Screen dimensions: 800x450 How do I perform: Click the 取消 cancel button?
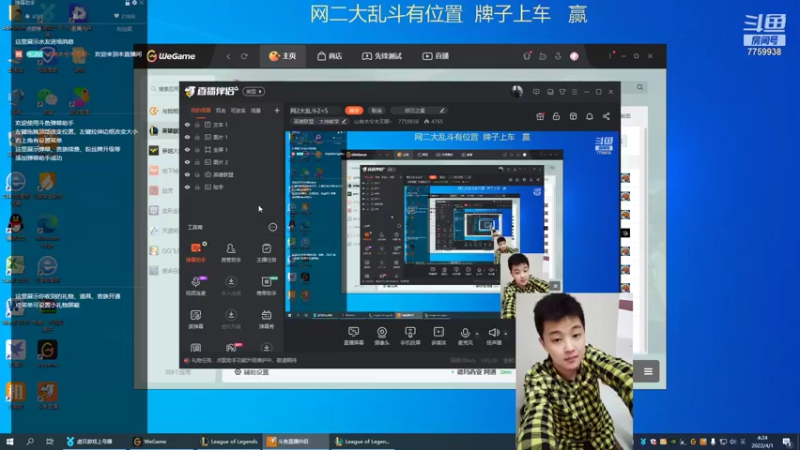(377, 110)
